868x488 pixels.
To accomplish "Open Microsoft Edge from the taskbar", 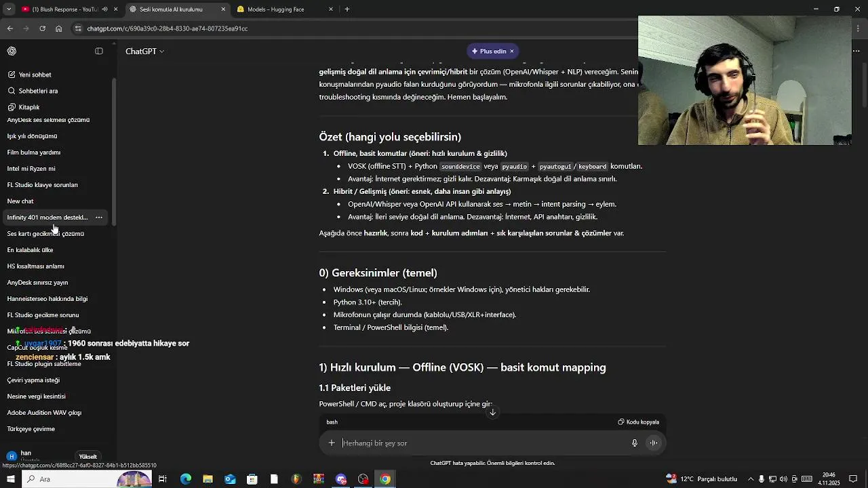I will point(186,479).
